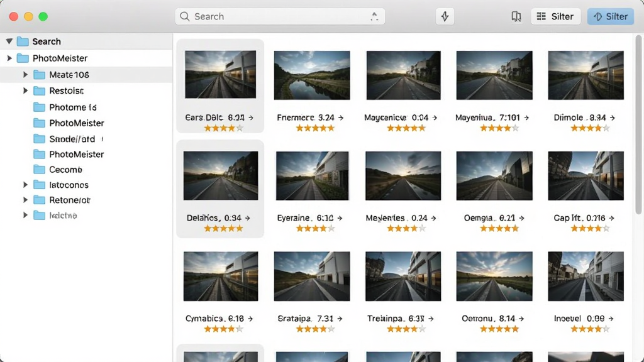
Task: Open the Delaites thumbnail
Action: tap(221, 176)
